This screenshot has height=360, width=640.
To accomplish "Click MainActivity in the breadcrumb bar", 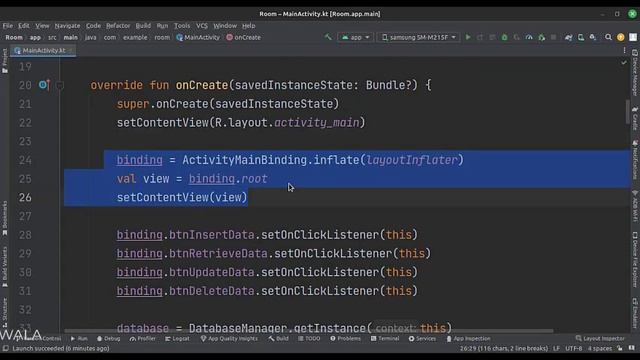I will click(198, 37).
